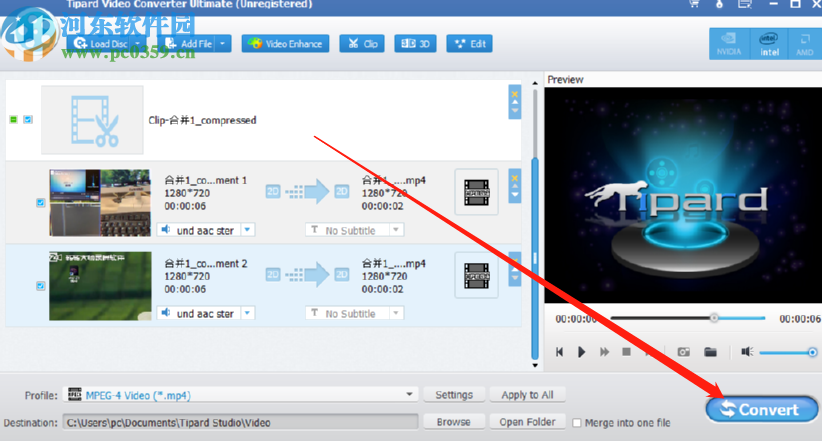Jump to the previous frame in the preview
The height and width of the screenshot is (441, 822).
click(559, 352)
